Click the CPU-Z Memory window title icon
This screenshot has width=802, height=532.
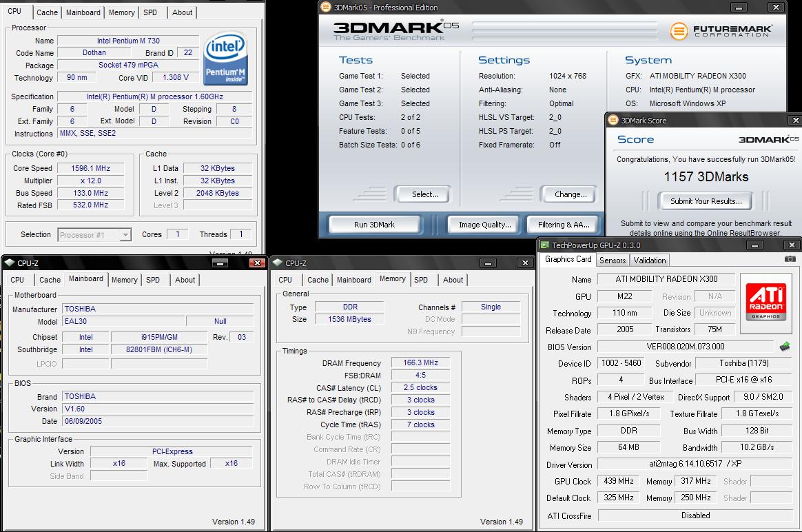[278, 263]
